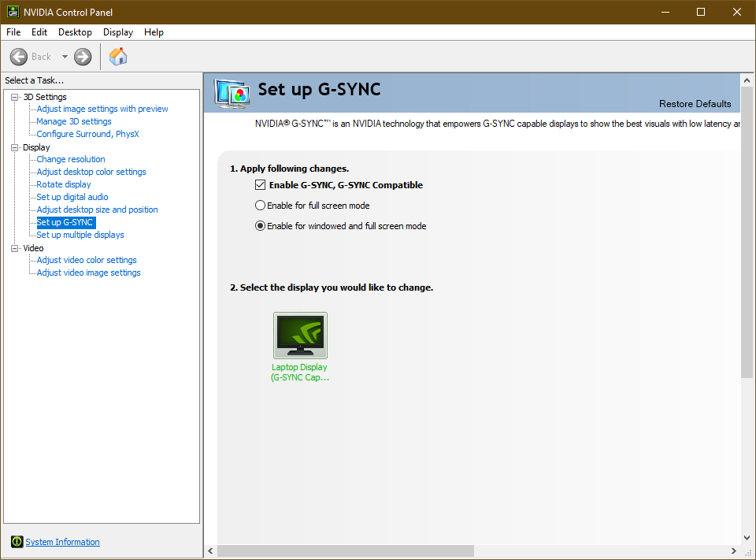Viewport: 756px width, 560px height.
Task: Open the Display menu
Action: click(118, 32)
